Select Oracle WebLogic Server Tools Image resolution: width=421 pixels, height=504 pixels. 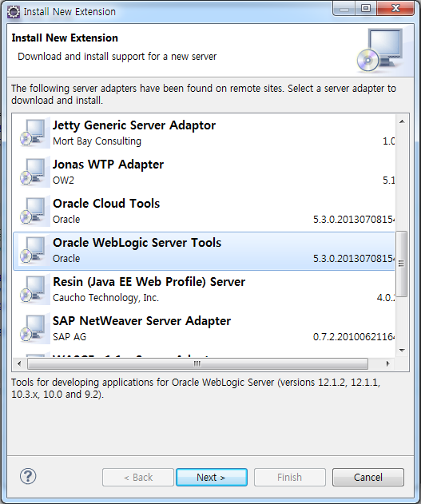204,251
